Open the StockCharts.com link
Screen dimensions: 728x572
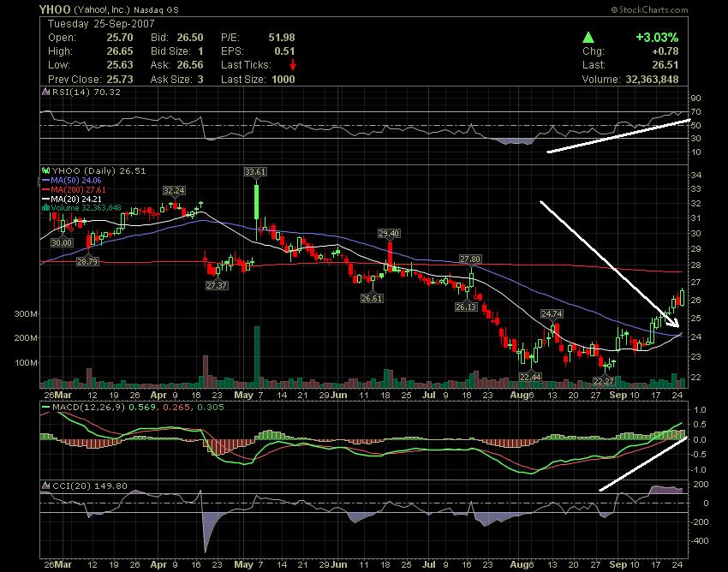click(649, 9)
